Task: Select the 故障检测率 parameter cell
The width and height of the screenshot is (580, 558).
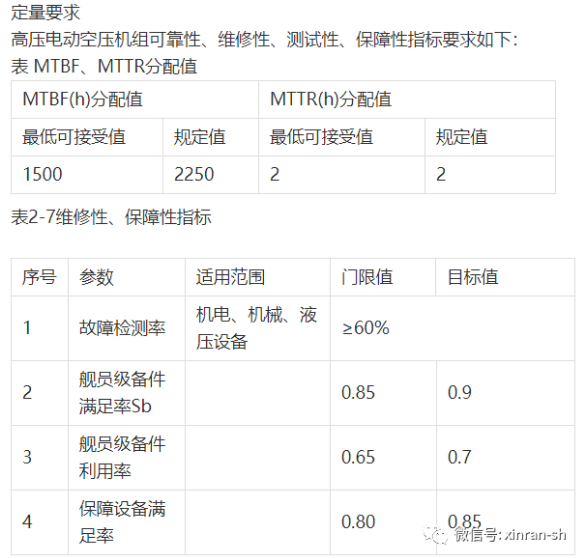Action: tap(127, 328)
